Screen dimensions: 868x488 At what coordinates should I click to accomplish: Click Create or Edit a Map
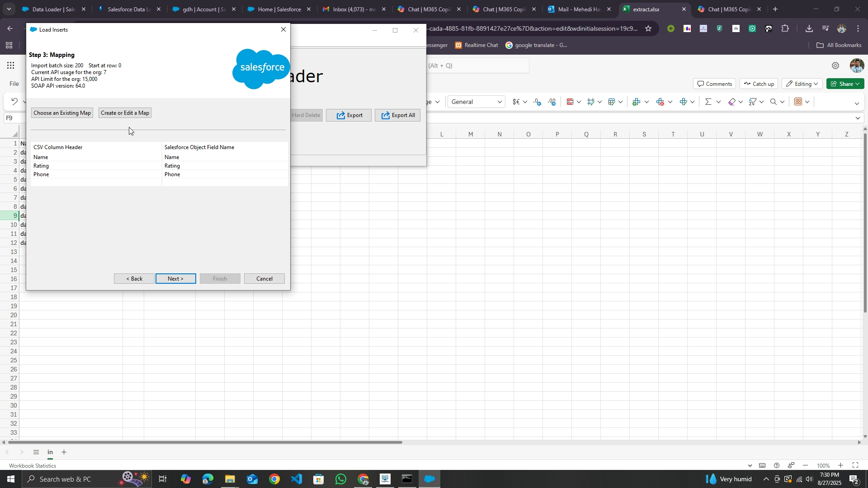[x=125, y=113]
